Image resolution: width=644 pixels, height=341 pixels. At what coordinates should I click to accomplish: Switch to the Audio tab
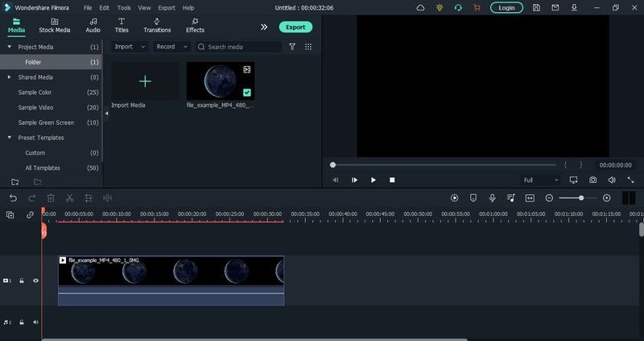pyautogui.click(x=93, y=26)
